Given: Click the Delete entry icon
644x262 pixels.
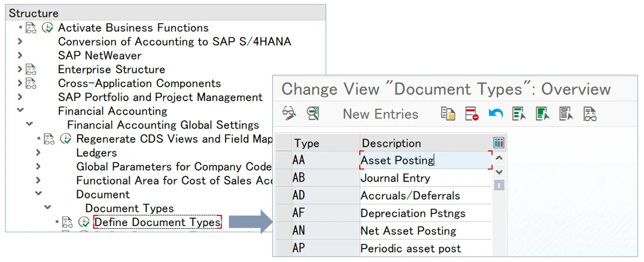Looking at the screenshot, I should point(471,114).
